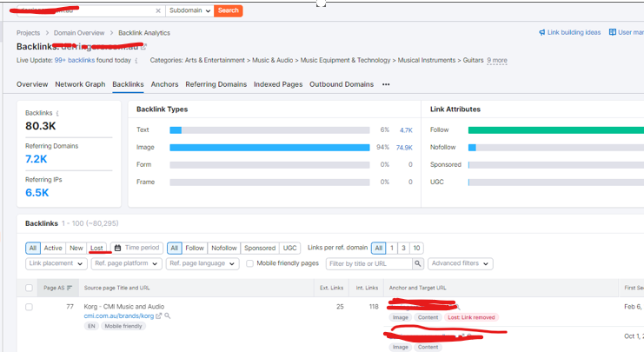Click the Link building ideas megaphone icon
The width and height of the screenshot is (644, 352).
pos(542,32)
